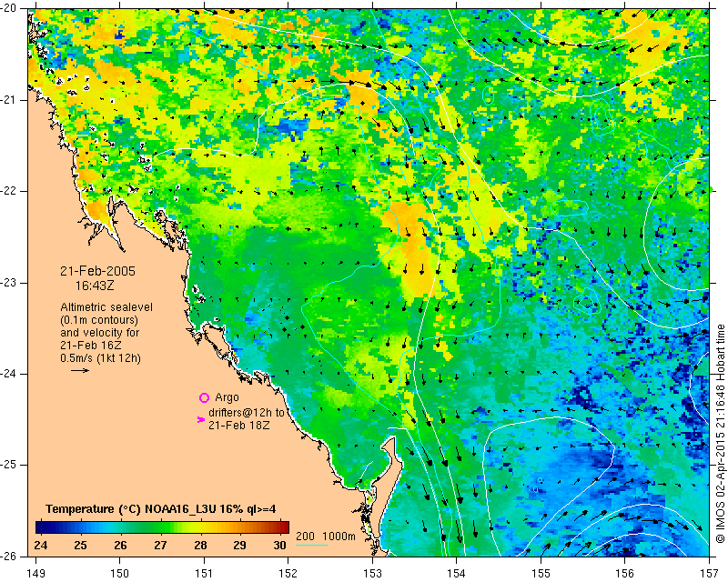Click longitude axis label '149'
This screenshot has width=728, height=582.
coord(36,574)
